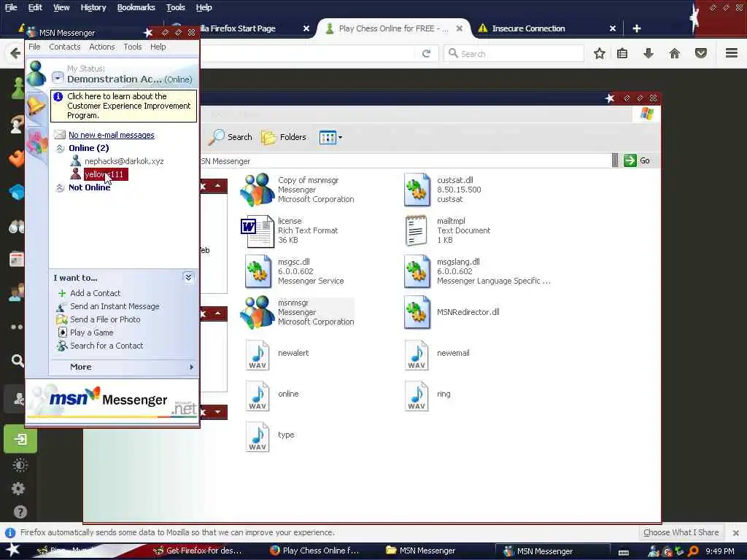
Task: Select the custsat.dll file
Action: 442,190
